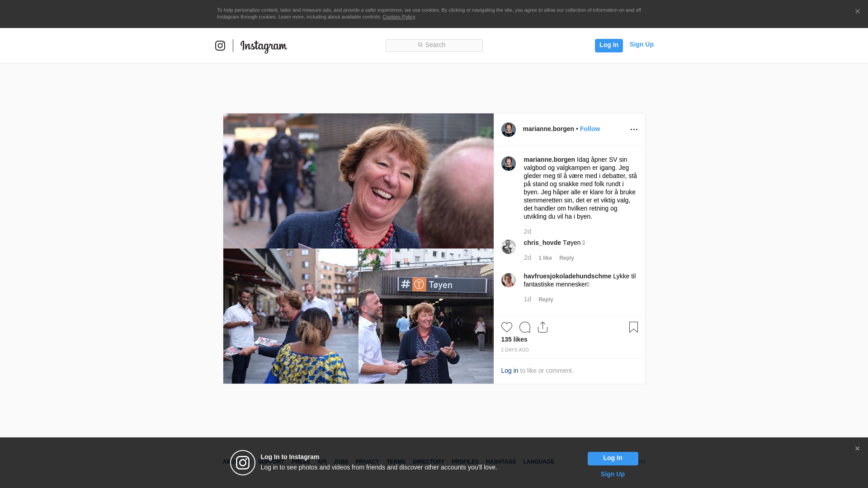Click Log In button in bottom banner
The width and height of the screenshot is (868, 488).
pyautogui.click(x=613, y=459)
